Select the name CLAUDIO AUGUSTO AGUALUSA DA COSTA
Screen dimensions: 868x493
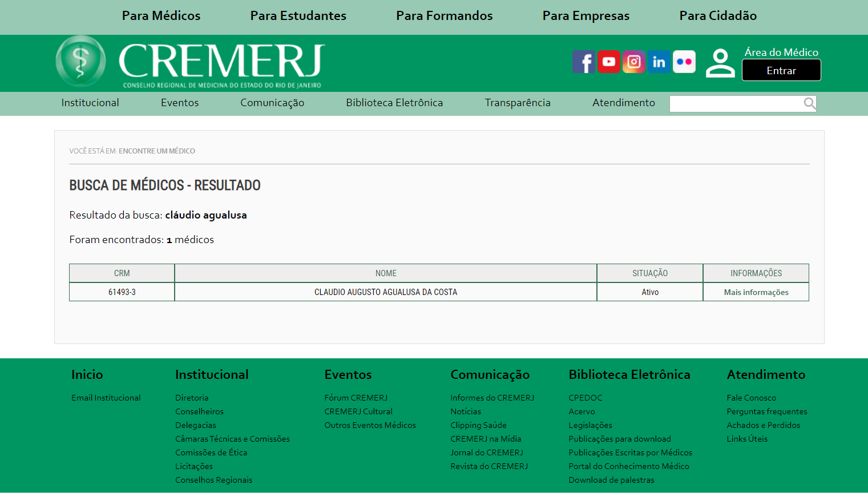tap(386, 292)
